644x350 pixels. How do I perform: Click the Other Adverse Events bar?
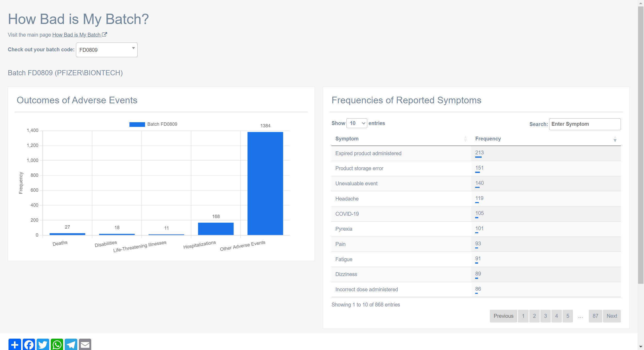tap(265, 183)
